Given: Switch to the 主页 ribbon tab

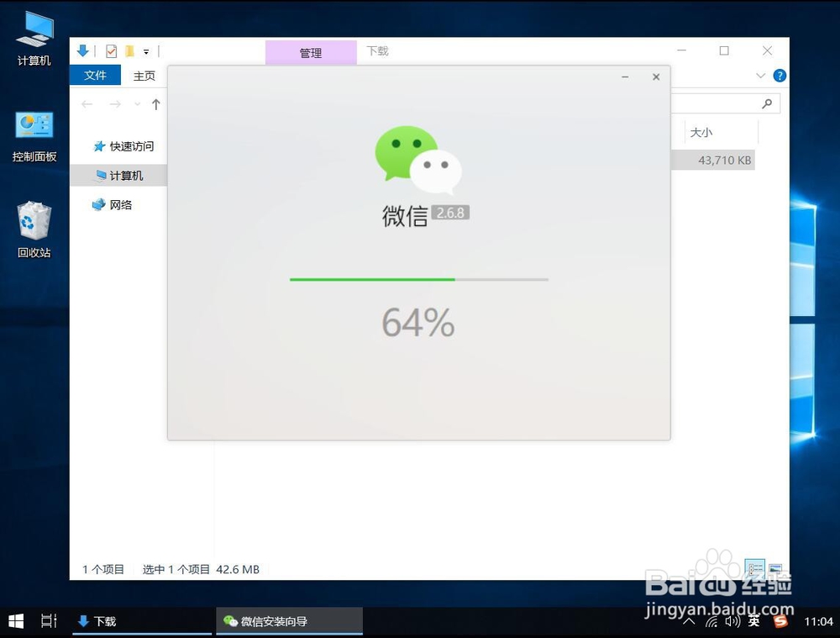Looking at the screenshot, I should [144, 76].
